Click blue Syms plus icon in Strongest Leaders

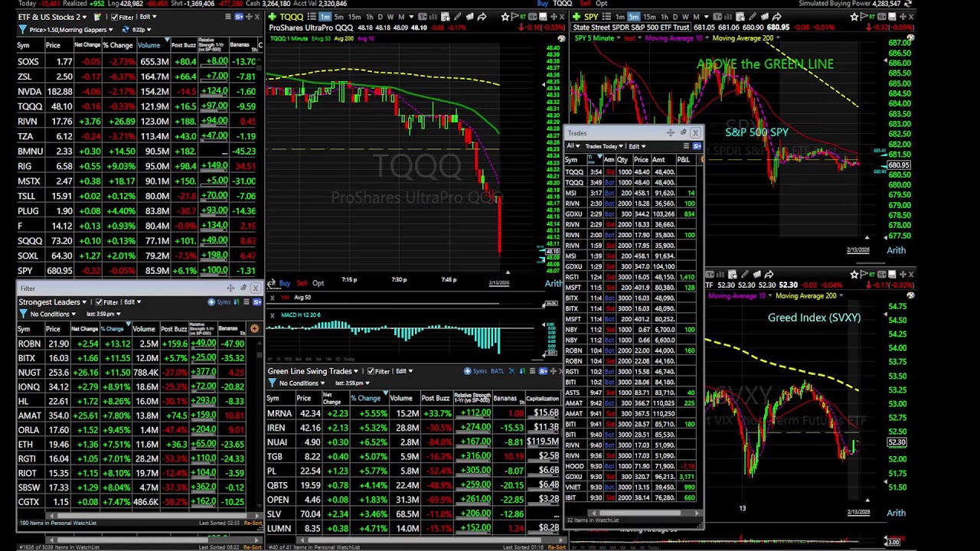[211, 302]
